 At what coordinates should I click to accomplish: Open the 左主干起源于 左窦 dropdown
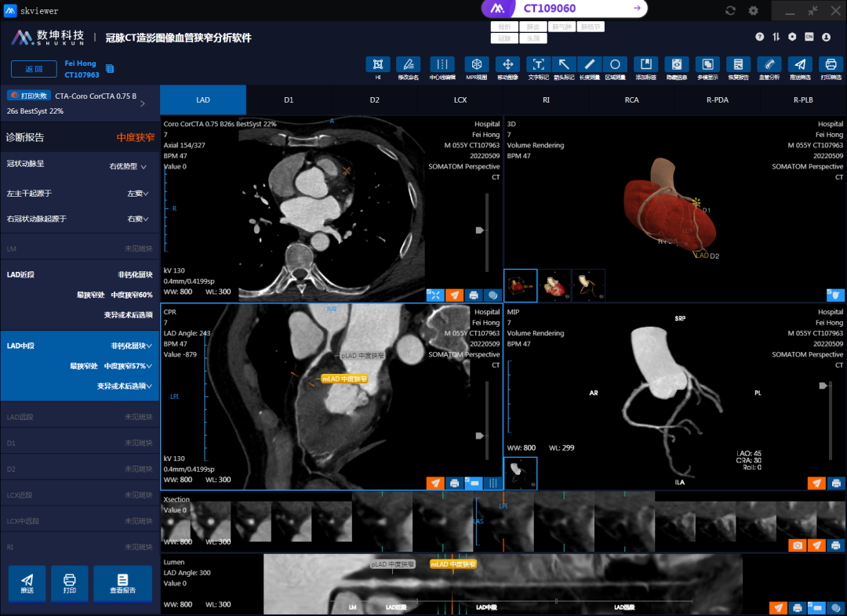pyautogui.click(x=137, y=194)
